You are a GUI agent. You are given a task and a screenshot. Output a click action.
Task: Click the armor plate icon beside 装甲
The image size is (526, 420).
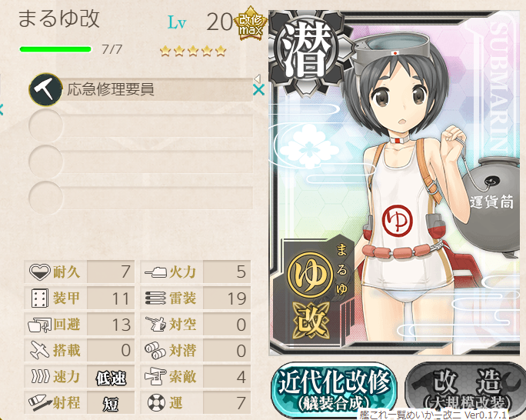click(40, 298)
